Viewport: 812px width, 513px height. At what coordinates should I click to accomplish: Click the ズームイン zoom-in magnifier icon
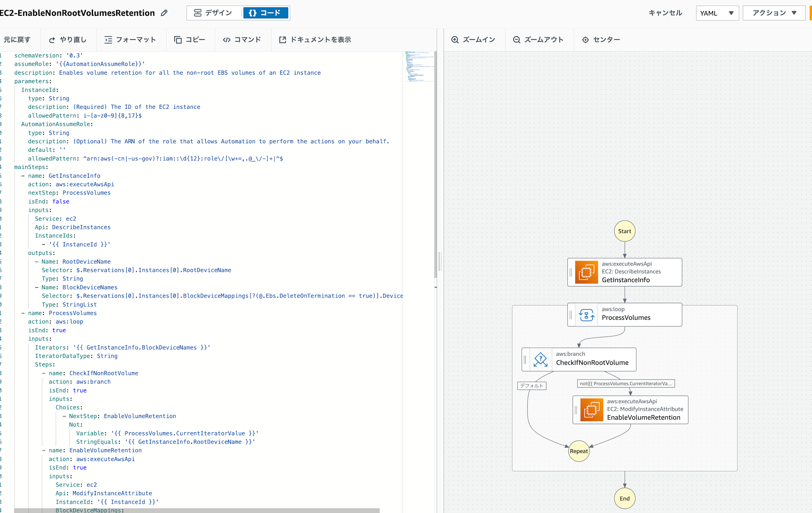(x=455, y=40)
